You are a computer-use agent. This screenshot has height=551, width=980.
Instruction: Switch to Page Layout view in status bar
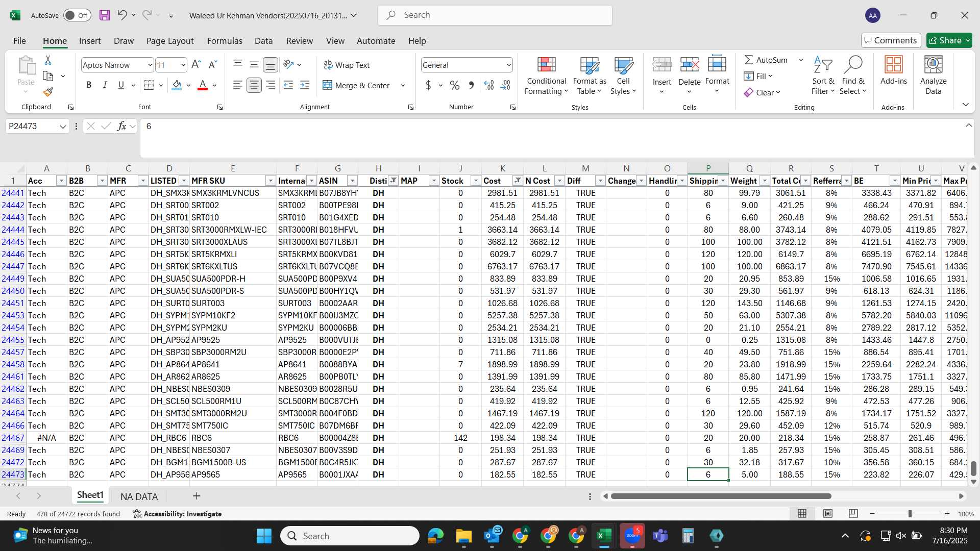(x=828, y=513)
